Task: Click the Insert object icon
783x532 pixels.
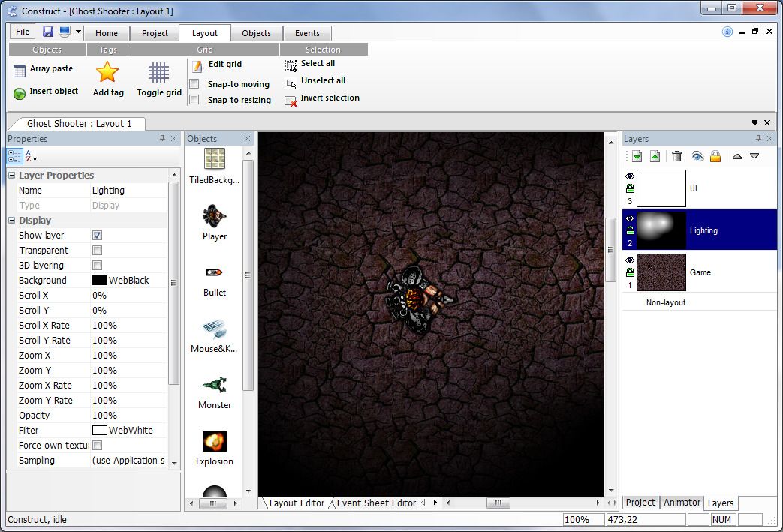Action: (17, 91)
